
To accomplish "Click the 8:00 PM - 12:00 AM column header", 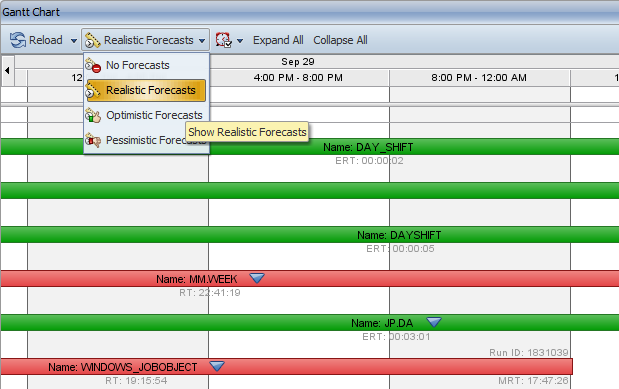I will pyautogui.click(x=479, y=78).
